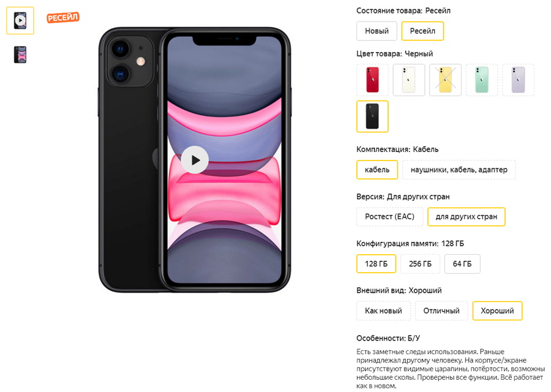Select the кабель kit option

pos(377,170)
